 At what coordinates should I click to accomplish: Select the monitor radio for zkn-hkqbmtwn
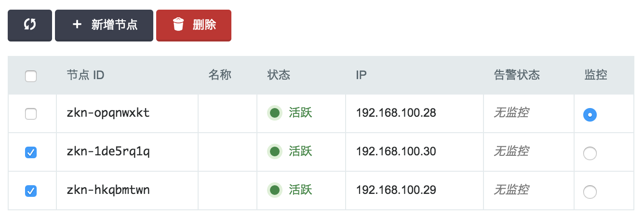[590, 192]
